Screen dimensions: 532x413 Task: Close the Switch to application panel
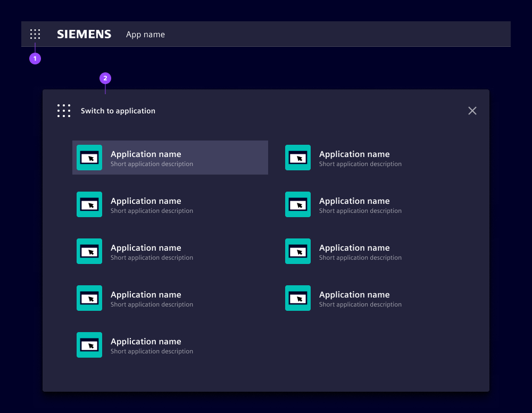click(472, 111)
